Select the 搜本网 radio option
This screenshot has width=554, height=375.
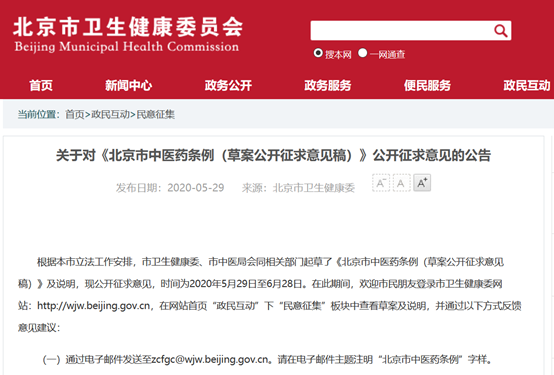(318, 53)
